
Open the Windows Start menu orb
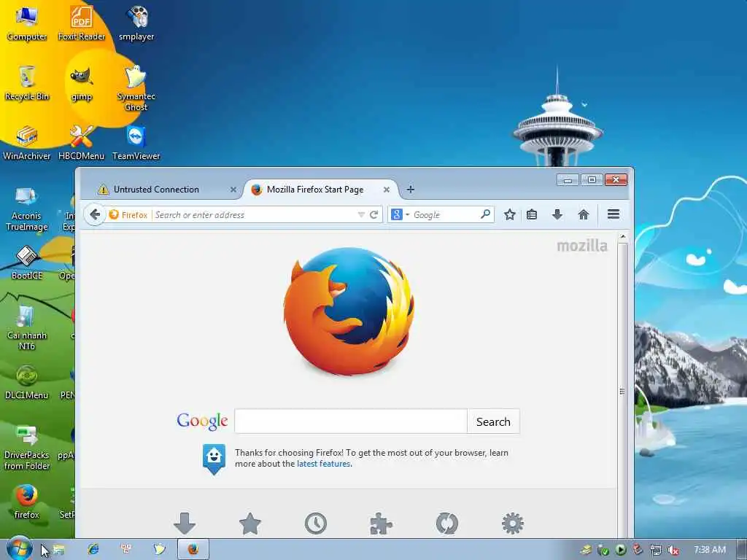point(19,548)
